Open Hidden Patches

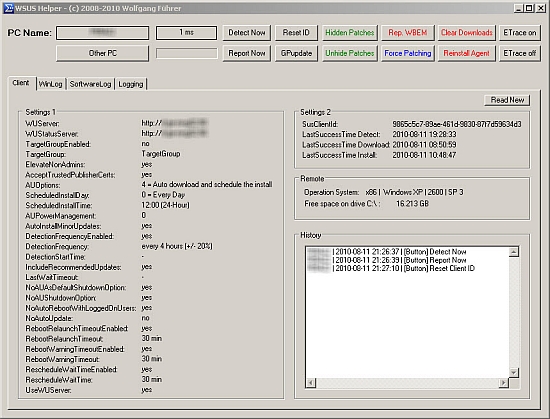point(350,33)
